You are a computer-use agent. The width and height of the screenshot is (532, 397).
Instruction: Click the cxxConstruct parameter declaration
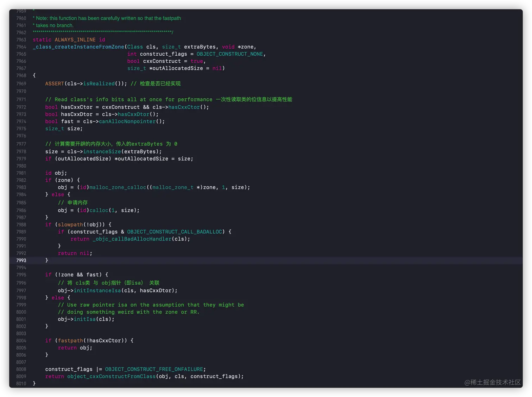(166, 61)
